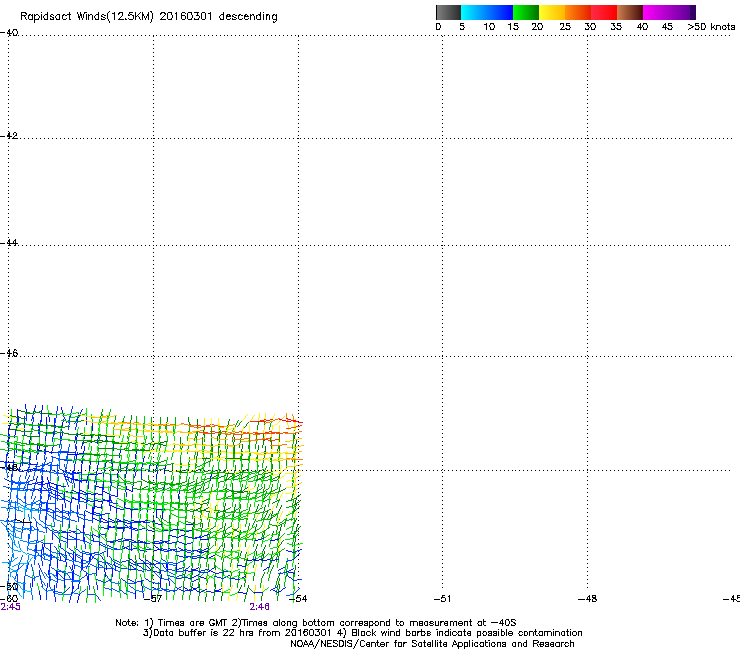This screenshot has height=650, width=740.
Task: Click the brown 35-40 knots color band
Action: [x=630, y=12]
